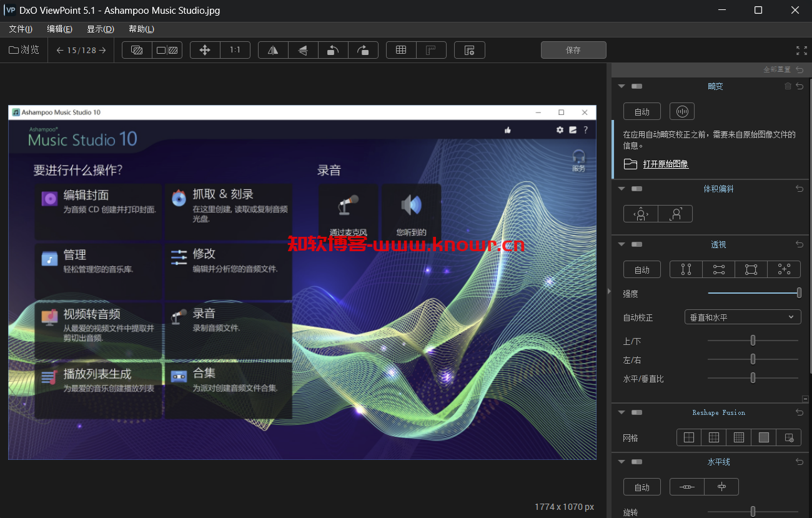812x518 pixels.
Task: Toggle the 水平线 correction switch
Action: click(636, 462)
